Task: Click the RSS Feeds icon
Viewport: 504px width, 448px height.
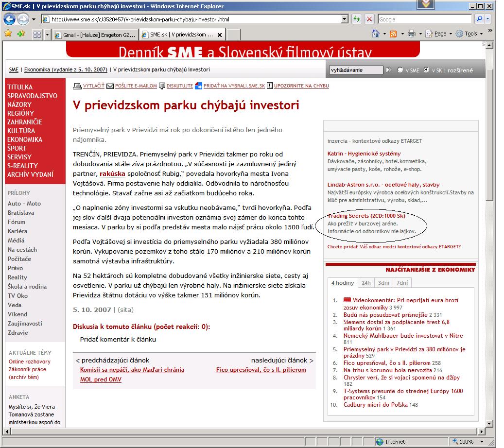Action: tap(393, 34)
